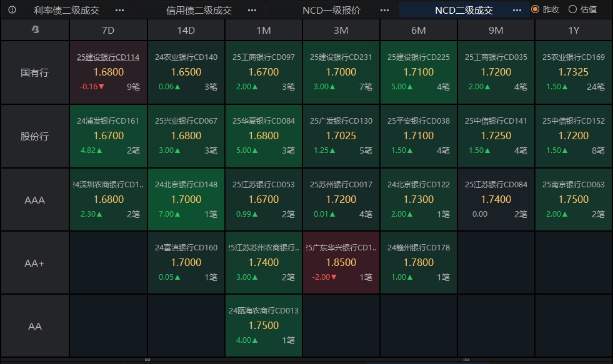Screen dimensions: 613x364
Task: Click the 25建设银行CD225 cell
Action: coord(418,72)
